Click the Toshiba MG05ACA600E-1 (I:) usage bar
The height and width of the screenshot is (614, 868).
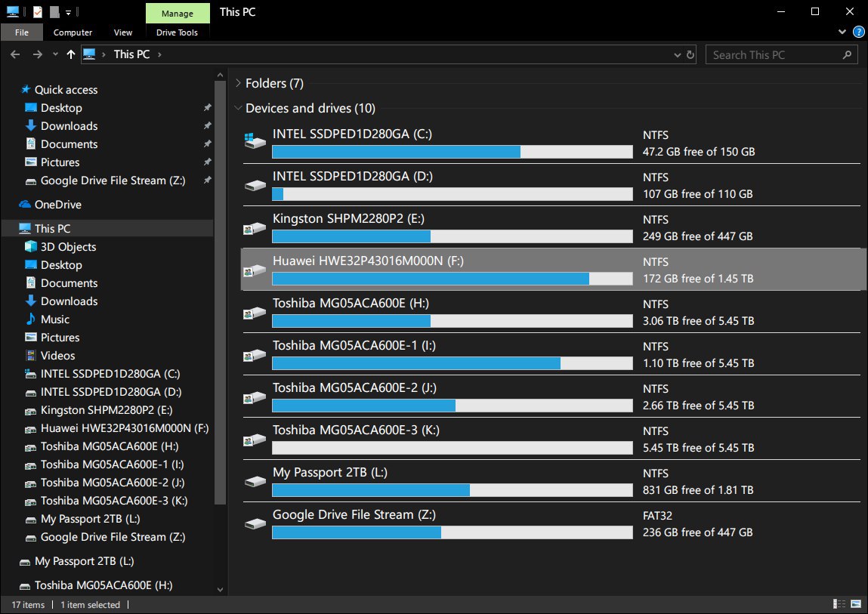pyautogui.click(x=452, y=363)
